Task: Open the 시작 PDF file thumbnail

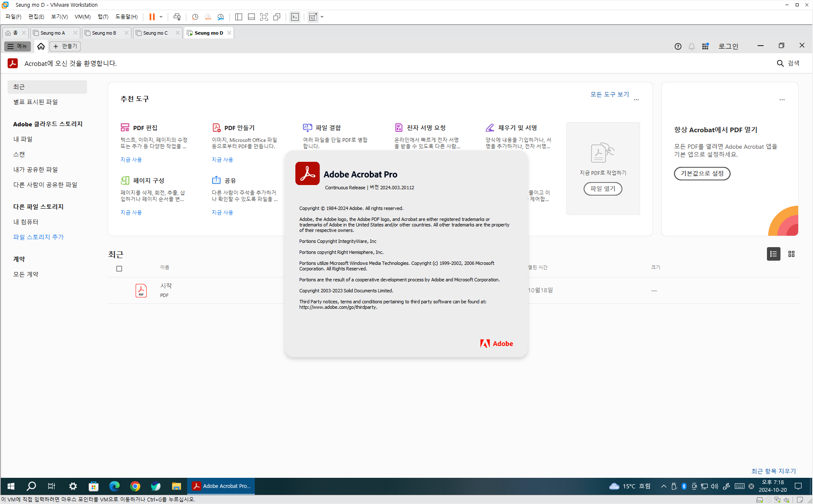Action: pyautogui.click(x=141, y=290)
